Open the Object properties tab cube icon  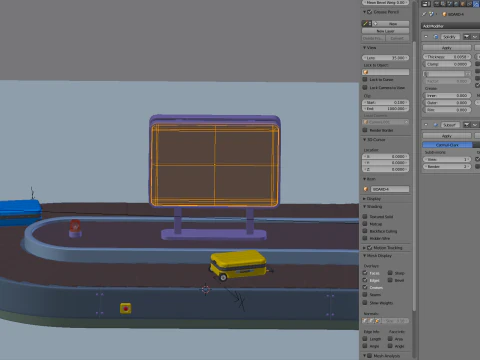coord(463,4)
